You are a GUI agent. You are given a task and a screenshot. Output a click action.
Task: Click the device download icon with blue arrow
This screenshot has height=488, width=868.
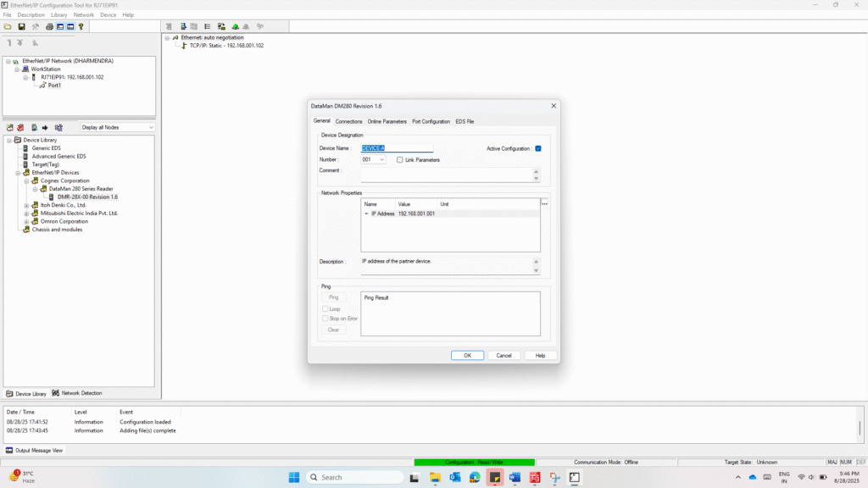[183, 26]
